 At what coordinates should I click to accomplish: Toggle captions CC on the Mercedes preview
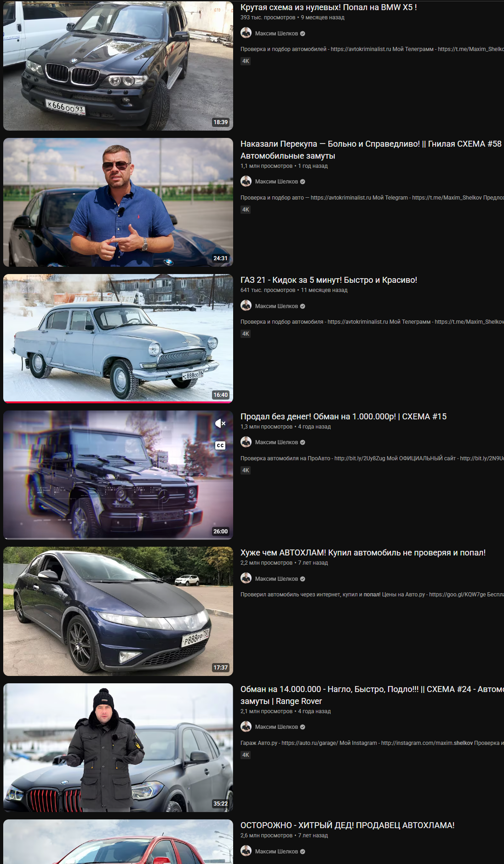(220, 445)
